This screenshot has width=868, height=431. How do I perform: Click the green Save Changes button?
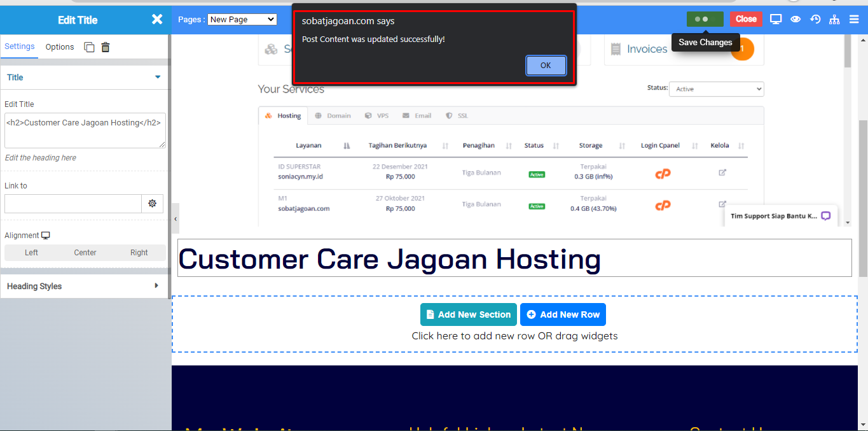point(705,19)
